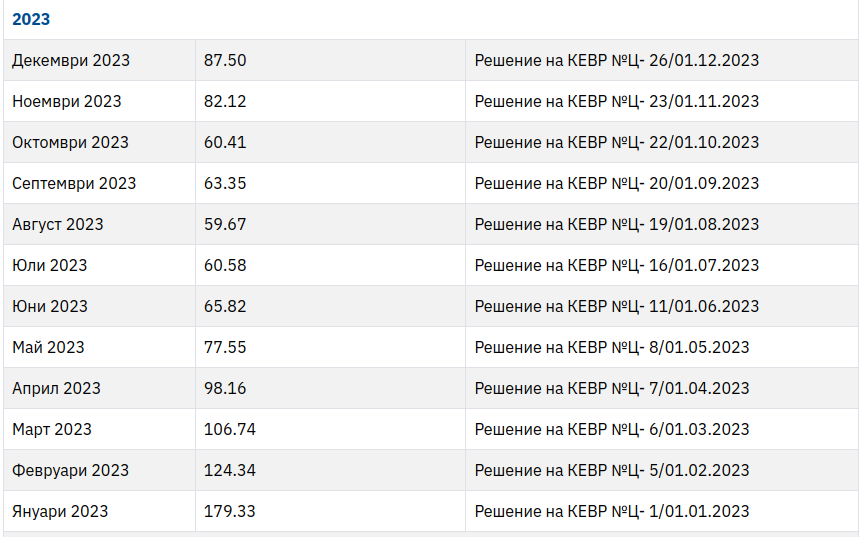
Task: Select the Ноември 2023 row label
Action: [67, 101]
